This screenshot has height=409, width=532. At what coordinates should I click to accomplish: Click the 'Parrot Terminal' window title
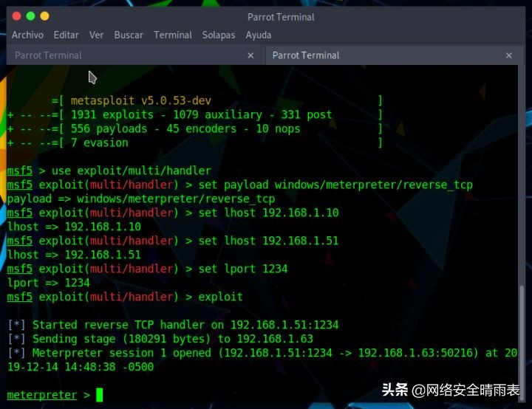coord(281,17)
